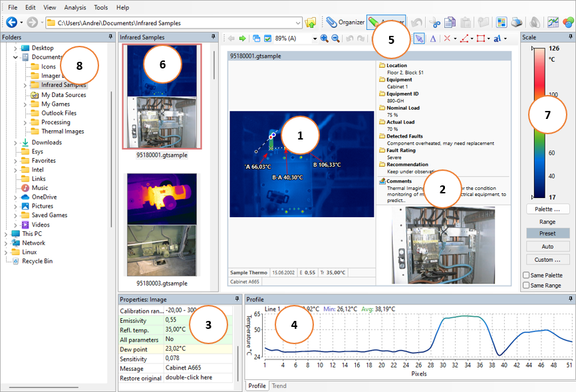Open the Tools menu
Image resolution: width=576 pixels, height=392 pixels.
click(100, 7)
